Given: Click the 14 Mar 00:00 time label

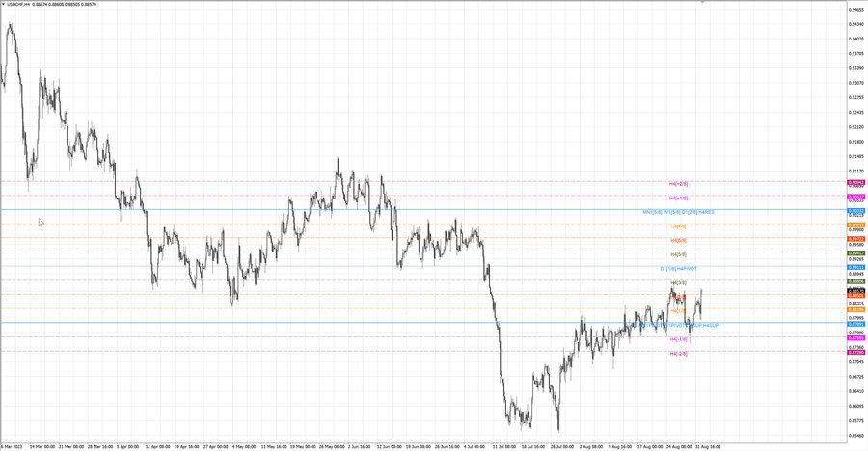Looking at the screenshot, I should tap(42, 446).
